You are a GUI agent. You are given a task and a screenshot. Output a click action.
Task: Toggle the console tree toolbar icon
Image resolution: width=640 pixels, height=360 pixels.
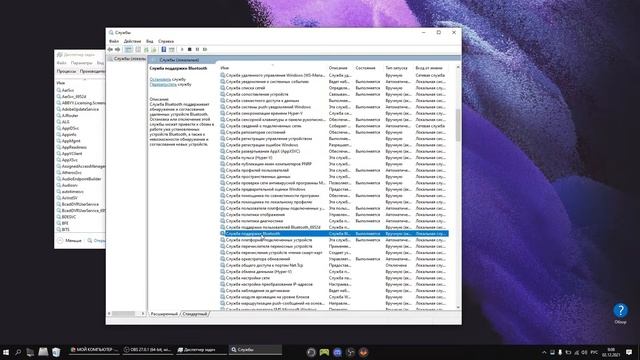tap(128, 49)
